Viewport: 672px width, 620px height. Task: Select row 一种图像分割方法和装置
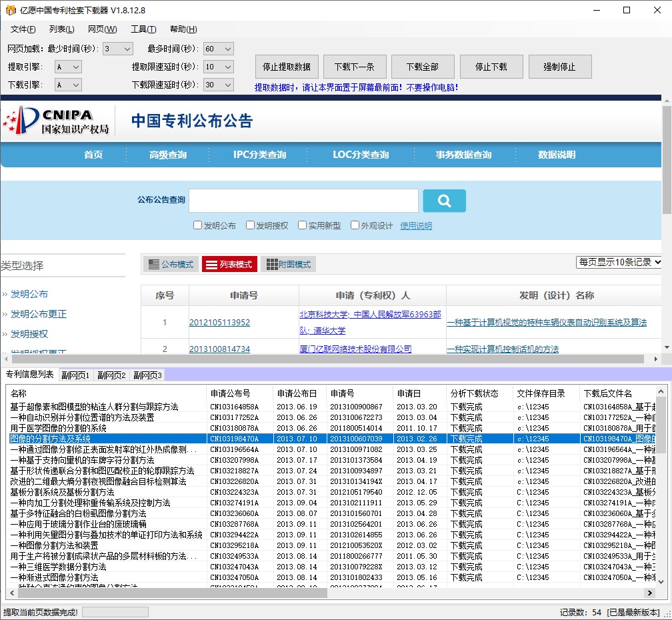tap(331, 545)
